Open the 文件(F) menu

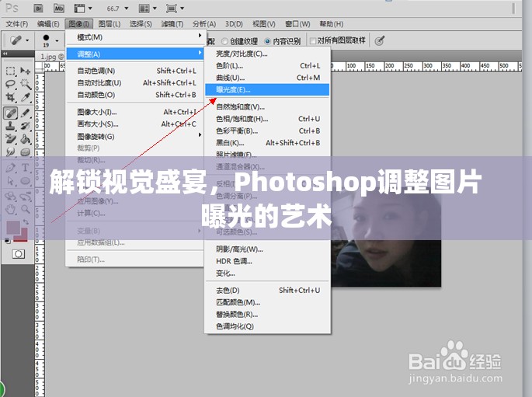click(16, 24)
